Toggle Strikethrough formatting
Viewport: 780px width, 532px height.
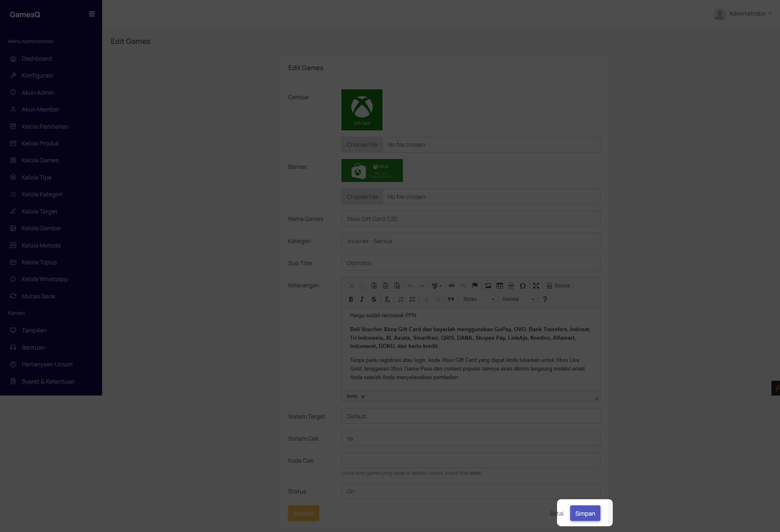[x=374, y=299]
